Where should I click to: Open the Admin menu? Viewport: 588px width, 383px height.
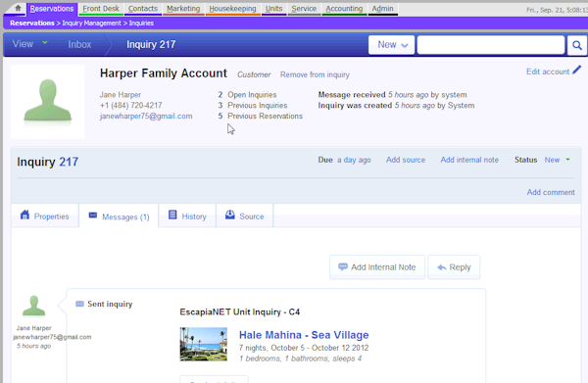click(382, 9)
